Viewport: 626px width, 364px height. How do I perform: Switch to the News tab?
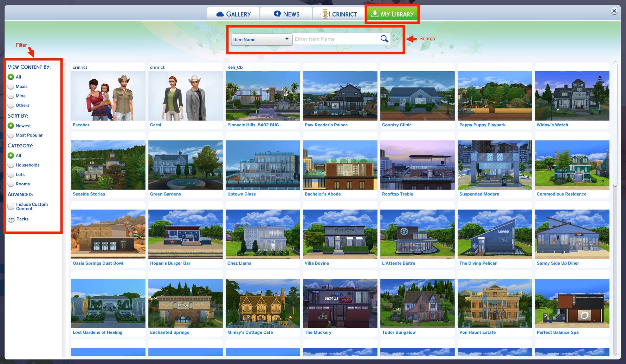point(286,14)
